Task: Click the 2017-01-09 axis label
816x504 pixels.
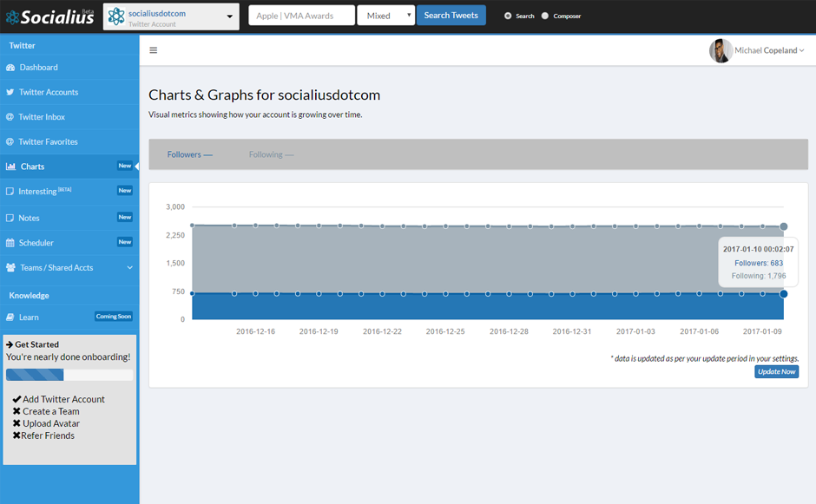Action: tap(762, 331)
